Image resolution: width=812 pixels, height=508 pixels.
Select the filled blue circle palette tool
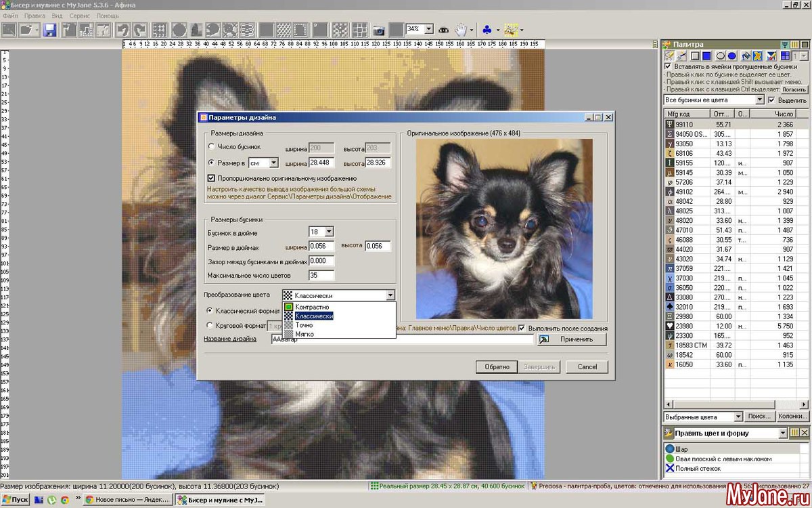(731, 56)
